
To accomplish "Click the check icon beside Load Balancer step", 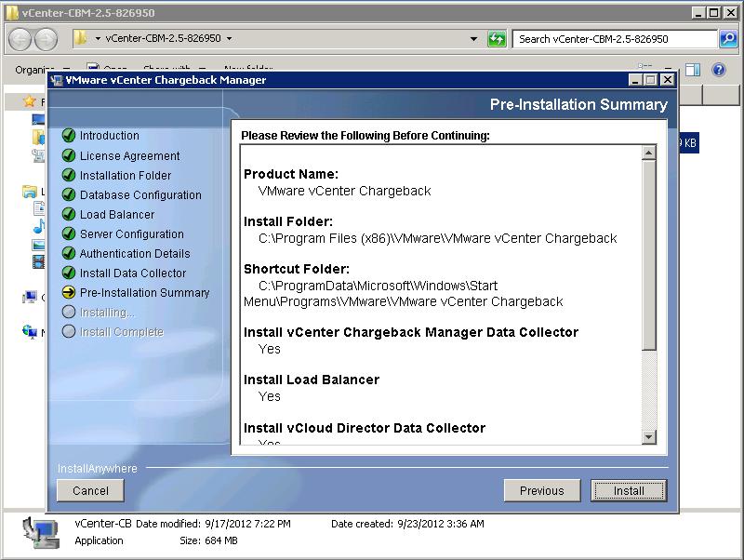I will point(69,214).
